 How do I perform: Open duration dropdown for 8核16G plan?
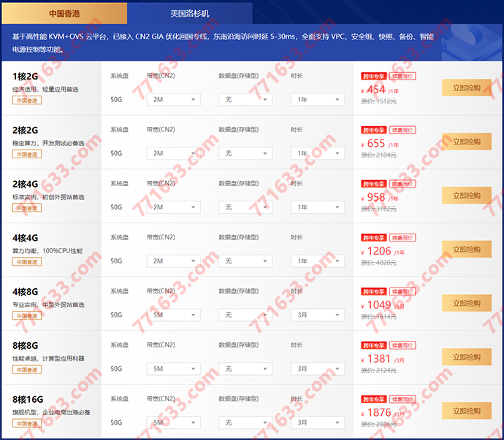(318, 422)
